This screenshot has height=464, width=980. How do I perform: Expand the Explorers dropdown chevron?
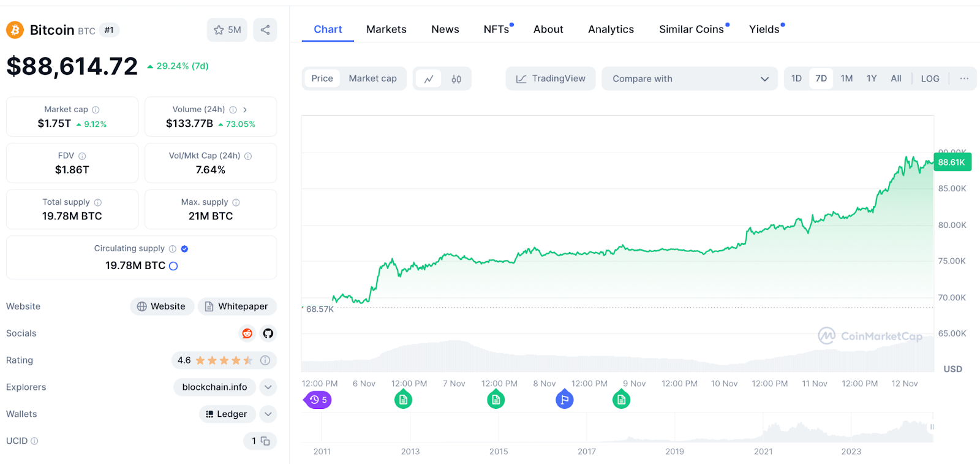pos(268,387)
